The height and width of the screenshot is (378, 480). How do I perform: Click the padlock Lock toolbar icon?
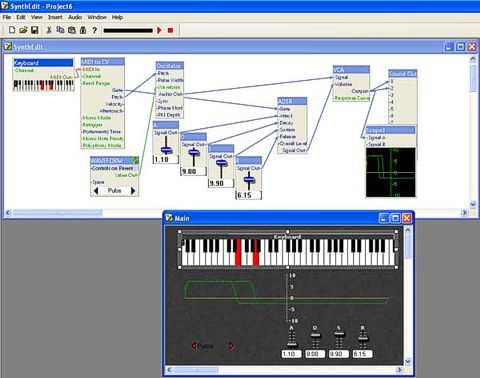pyautogui.click(x=83, y=30)
